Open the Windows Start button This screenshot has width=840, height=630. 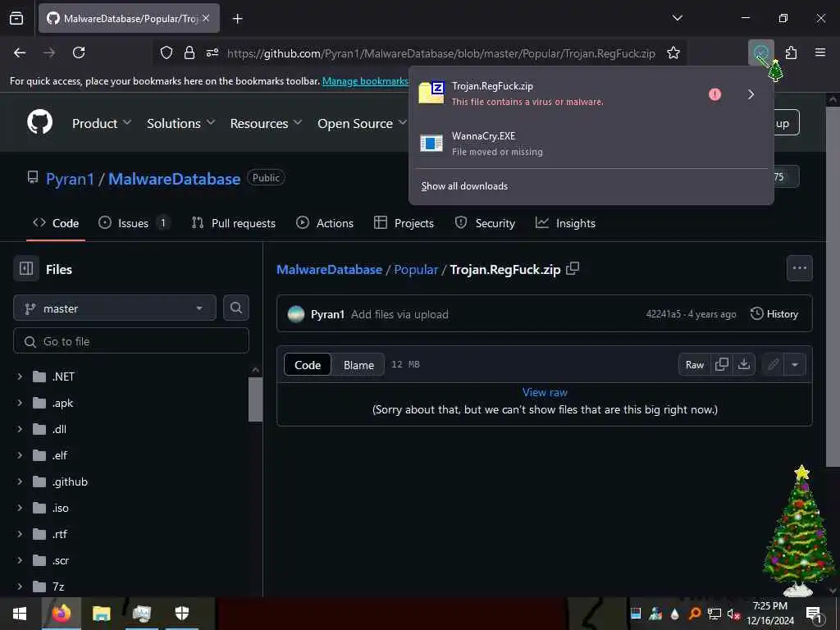tap(20, 614)
